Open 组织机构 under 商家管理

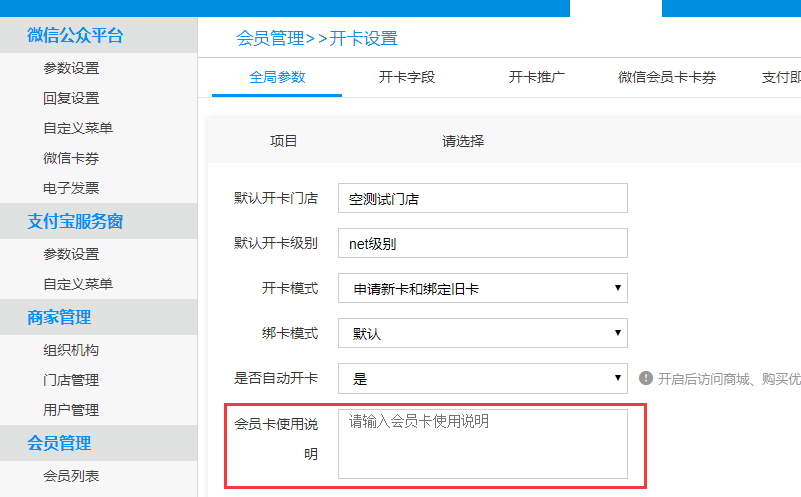pyautogui.click(x=71, y=350)
